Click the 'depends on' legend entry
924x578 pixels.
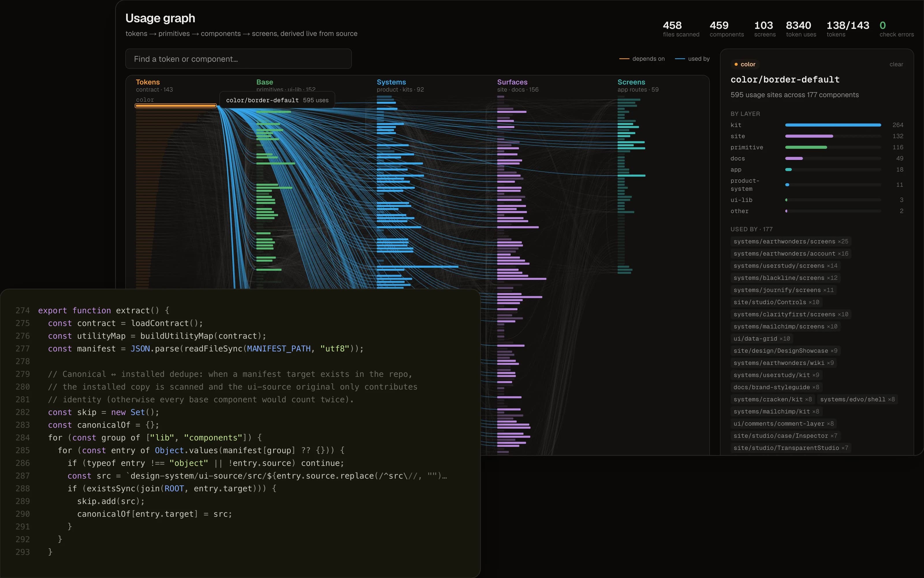click(x=641, y=58)
